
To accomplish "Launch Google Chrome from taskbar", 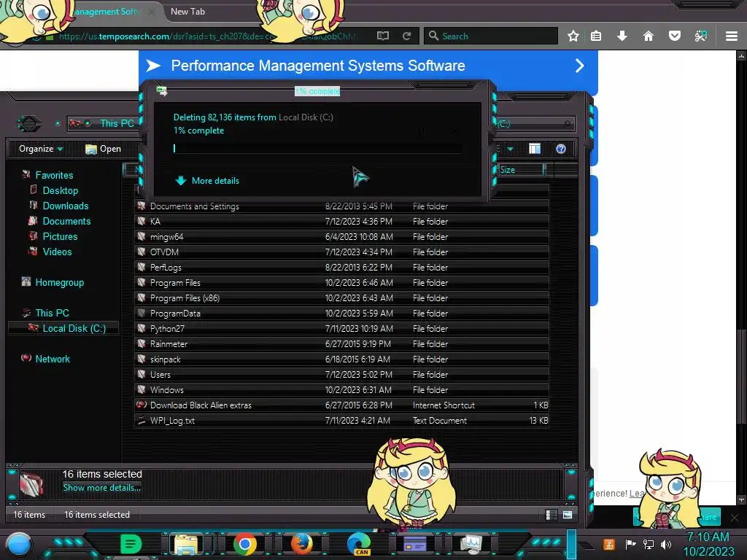I will pyautogui.click(x=245, y=544).
